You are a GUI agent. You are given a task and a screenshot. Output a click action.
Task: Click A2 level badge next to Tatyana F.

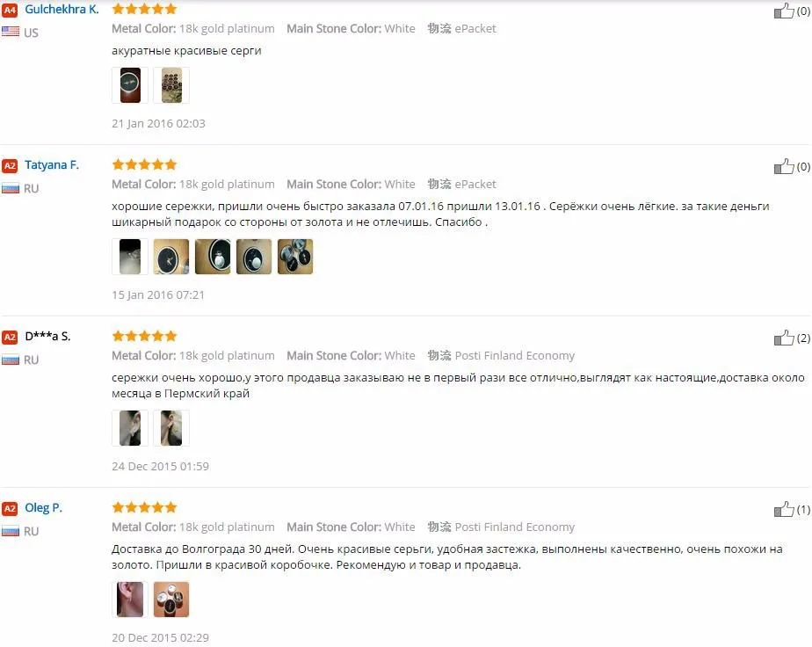[x=10, y=166]
